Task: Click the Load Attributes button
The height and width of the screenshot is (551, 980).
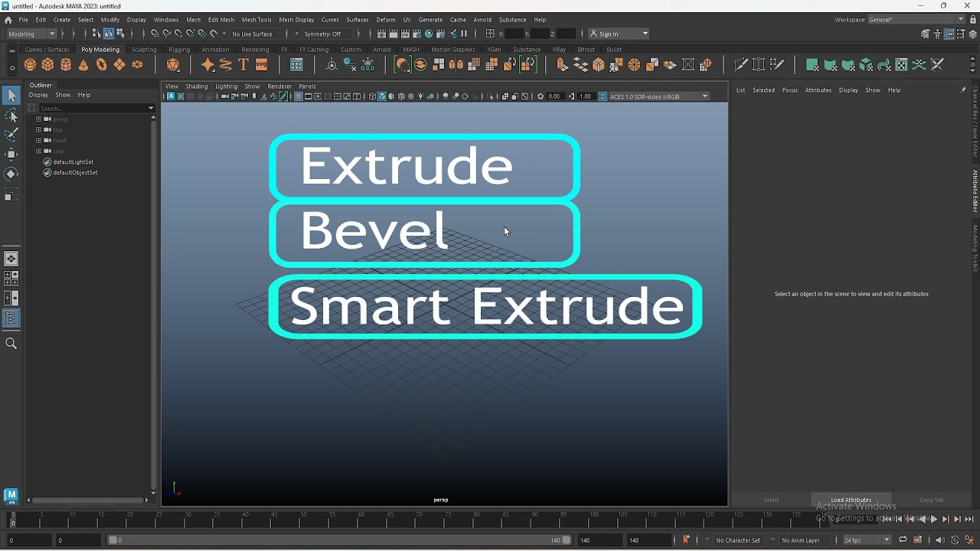Action: (851, 500)
